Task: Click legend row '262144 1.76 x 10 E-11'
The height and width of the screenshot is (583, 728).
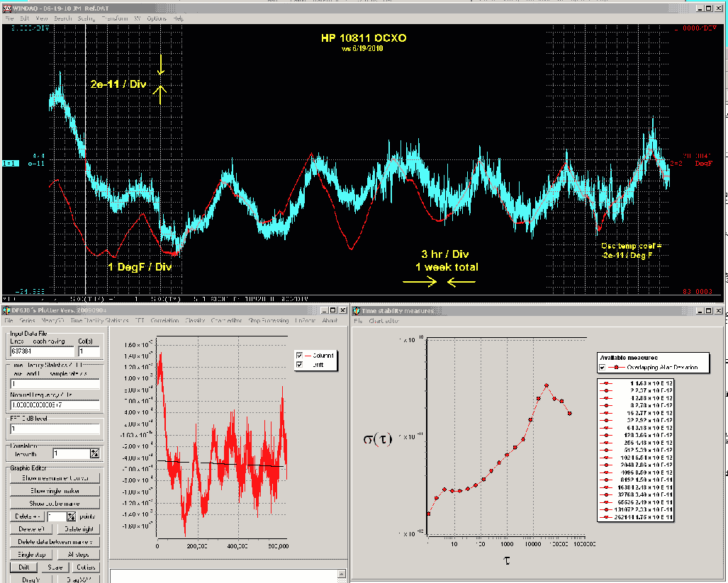Action: [x=635, y=517]
